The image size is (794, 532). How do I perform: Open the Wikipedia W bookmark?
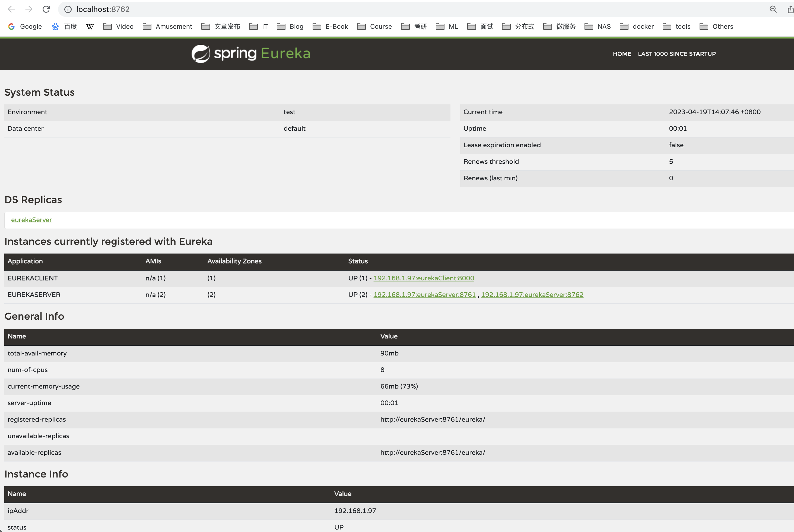90,27
